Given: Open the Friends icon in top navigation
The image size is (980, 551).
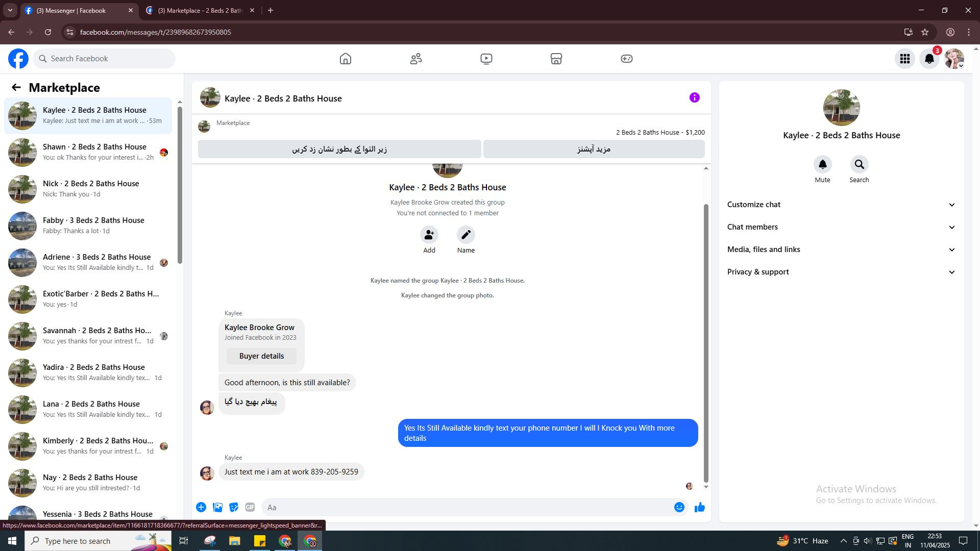Looking at the screenshot, I should click(416, 59).
